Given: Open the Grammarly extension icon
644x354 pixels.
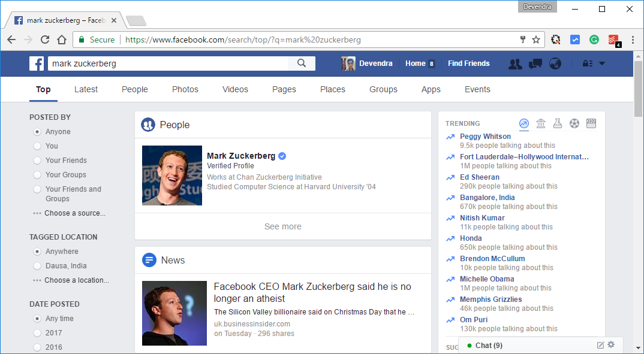Looking at the screenshot, I should [x=594, y=40].
